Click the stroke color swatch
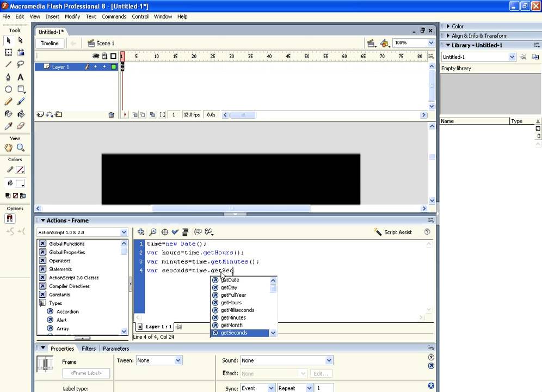Image resolution: width=542 pixels, height=392 pixels. click(20, 169)
